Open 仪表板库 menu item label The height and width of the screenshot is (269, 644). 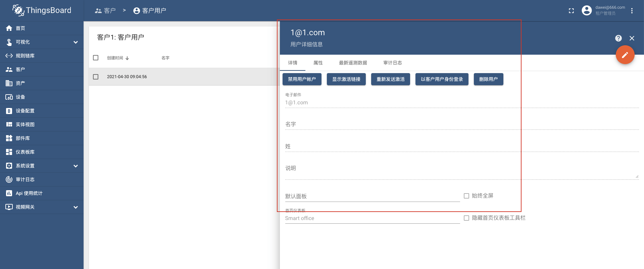(x=25, y=152)
